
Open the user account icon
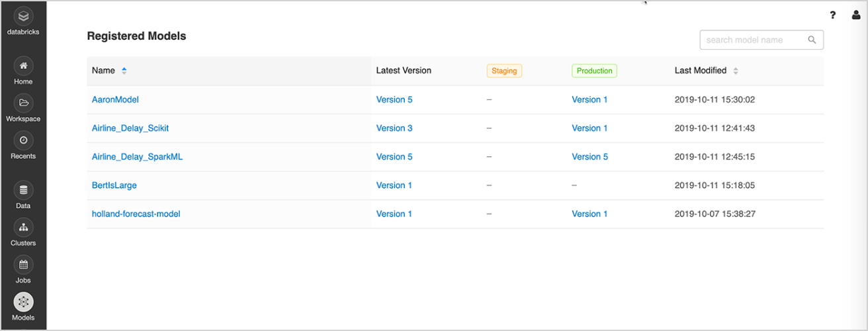pyautogui.click(x=856, y=15)
